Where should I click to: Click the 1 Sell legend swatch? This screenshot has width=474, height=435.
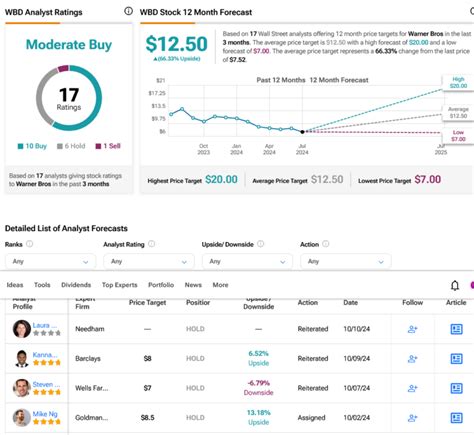pyautogui.click(x=98, y=146)
